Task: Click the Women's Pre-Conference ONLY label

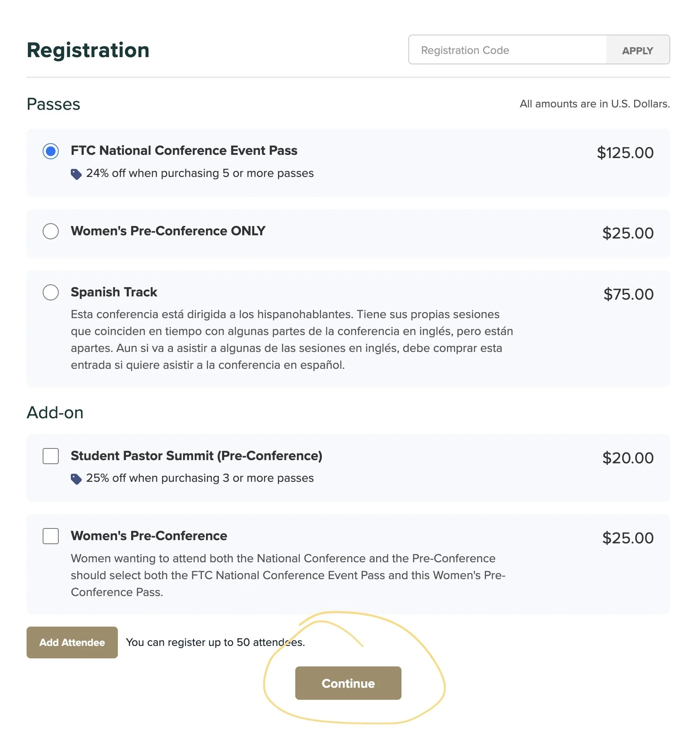Action: [x=168, y=231]
